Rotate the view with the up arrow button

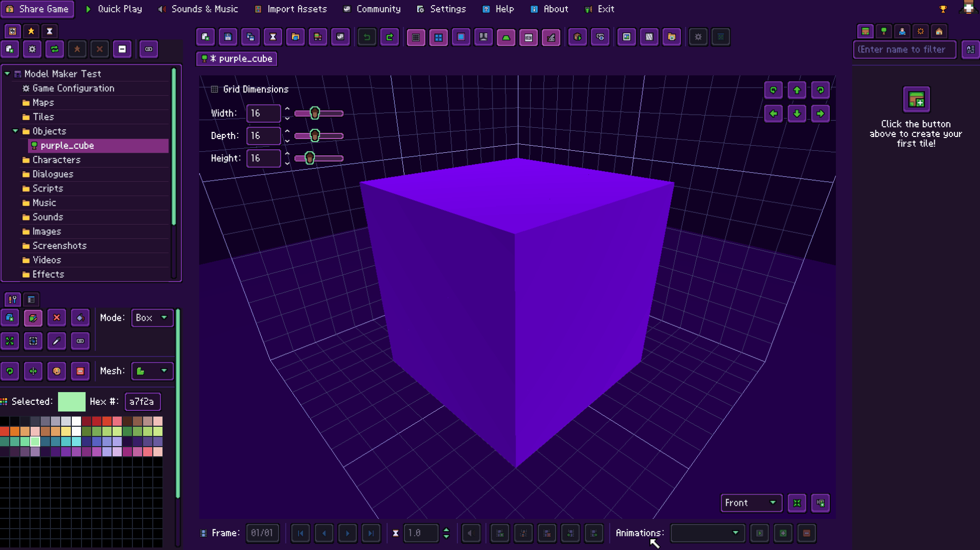[797, 90]
